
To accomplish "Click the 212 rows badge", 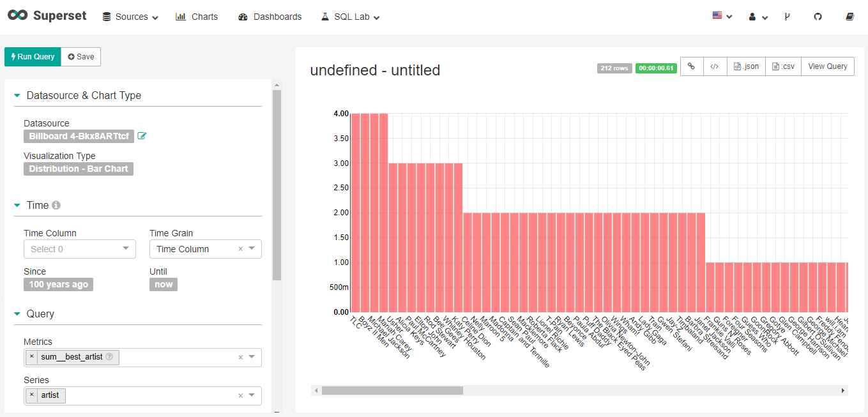I will [x=614, y=68].
